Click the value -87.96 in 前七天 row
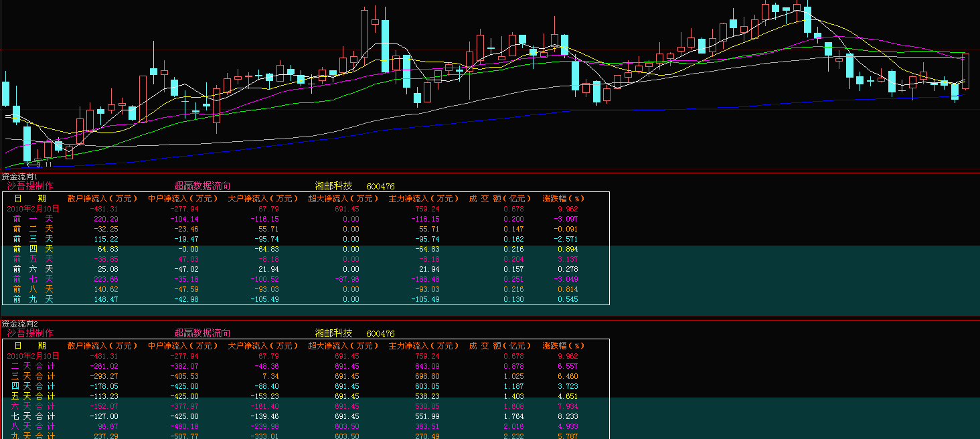 tap(346, 279)
